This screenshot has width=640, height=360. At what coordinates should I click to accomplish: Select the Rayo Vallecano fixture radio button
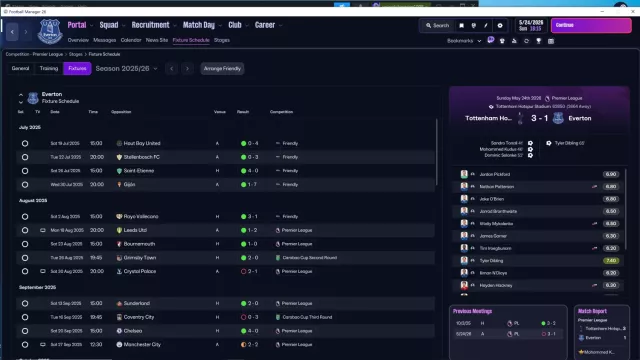pos(25,217)
